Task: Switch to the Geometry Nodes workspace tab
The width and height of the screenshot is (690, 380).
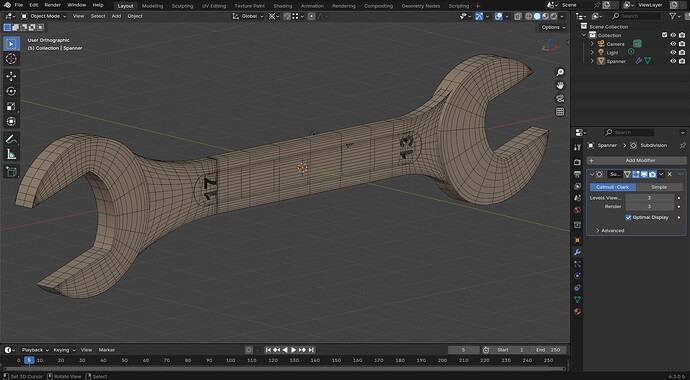Action: (x=421, y=6)
